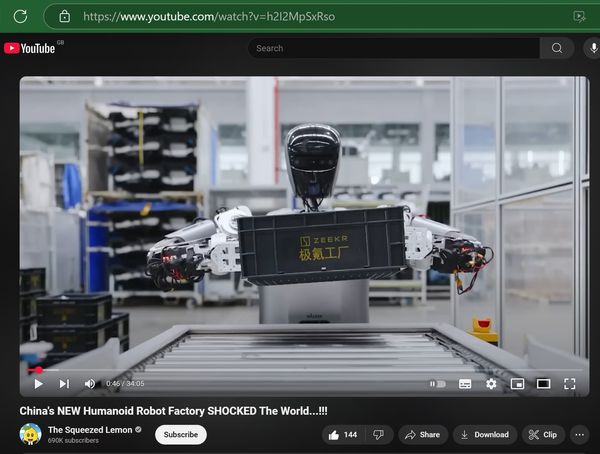Create a Clip from the video
Viewport: 600px width, 454px height.
[543, 435]
